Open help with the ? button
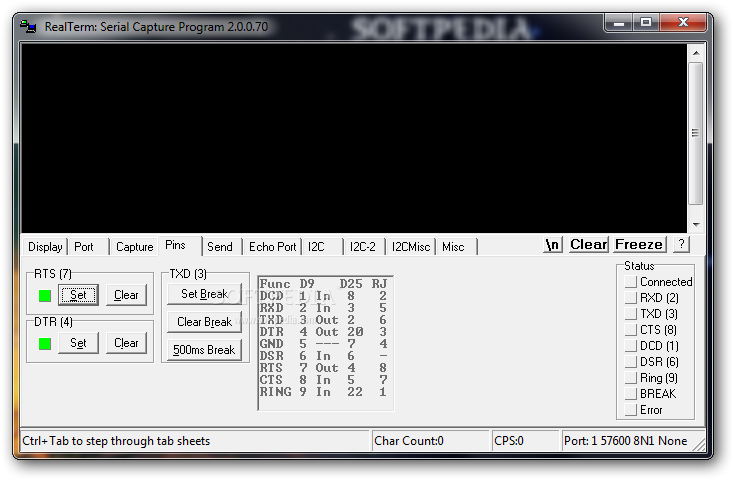The image size is (734, 480). tap(681, 244)
